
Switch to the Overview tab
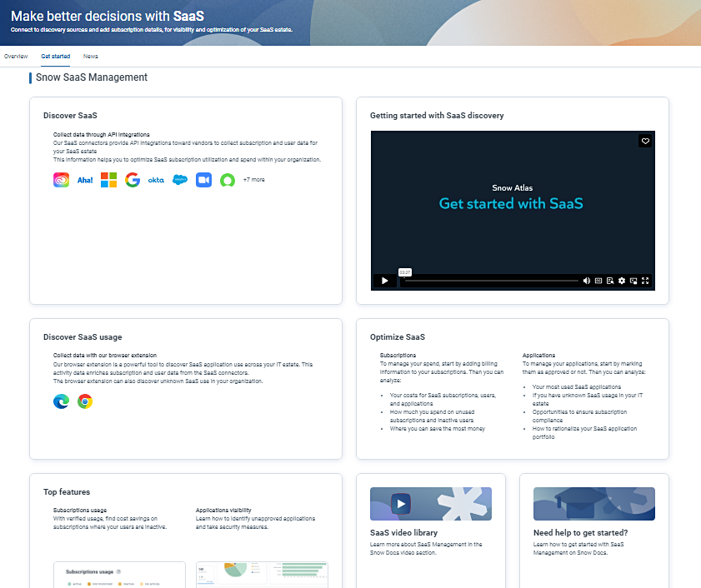tap(16, 57)
